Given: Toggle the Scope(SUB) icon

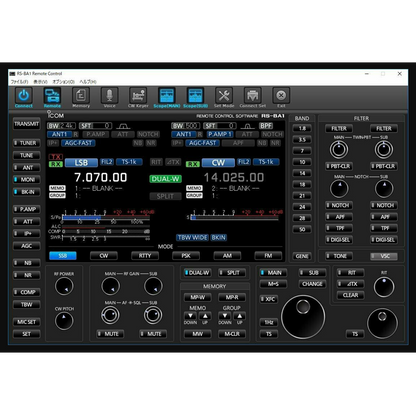Looking at the screenshot, I should [x=195, y=96].
